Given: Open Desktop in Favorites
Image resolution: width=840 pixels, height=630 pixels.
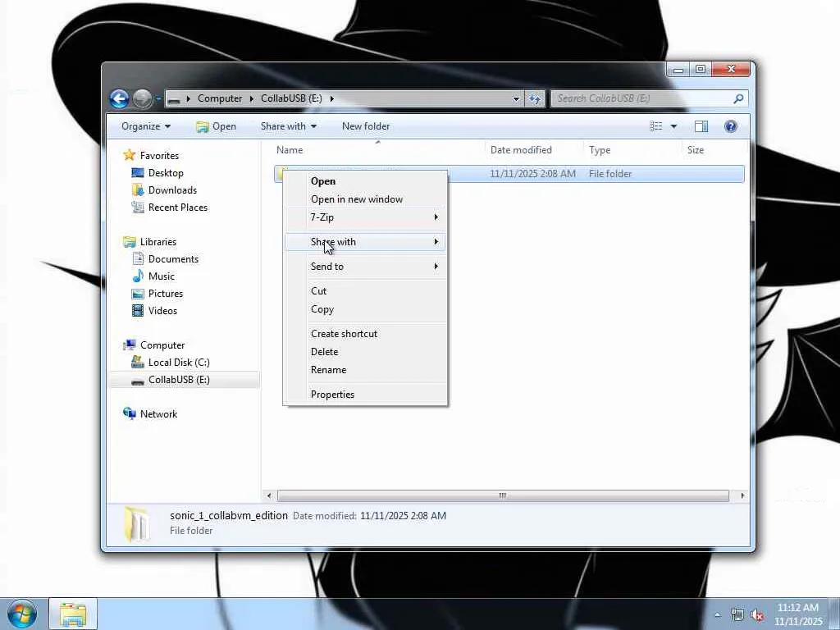Looking at the screenshot, I should click(166, 173).
